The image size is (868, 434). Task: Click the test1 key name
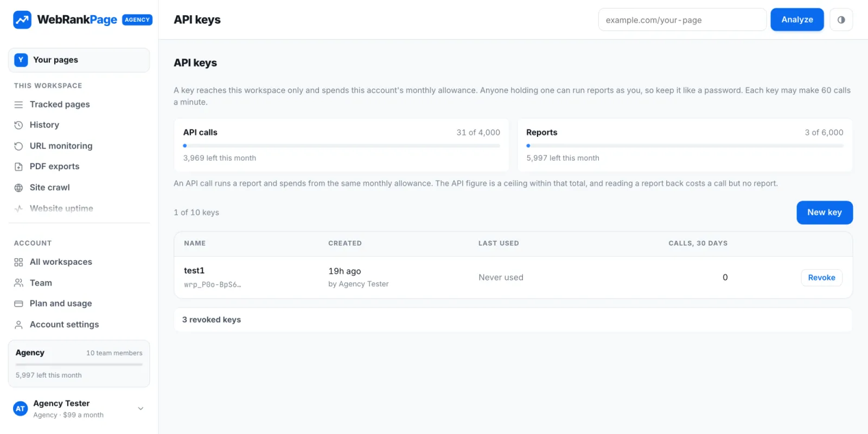(x=194, y=270)
